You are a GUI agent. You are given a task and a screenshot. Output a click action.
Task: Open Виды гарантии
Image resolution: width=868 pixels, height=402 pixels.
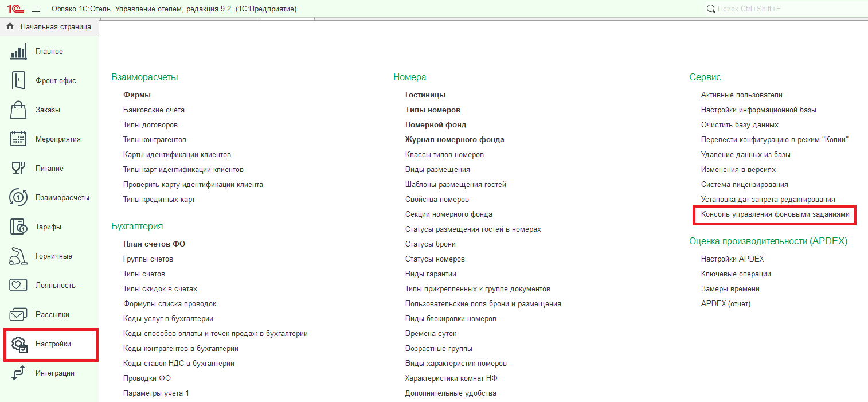pyautogui.click(x=431, y=274)
